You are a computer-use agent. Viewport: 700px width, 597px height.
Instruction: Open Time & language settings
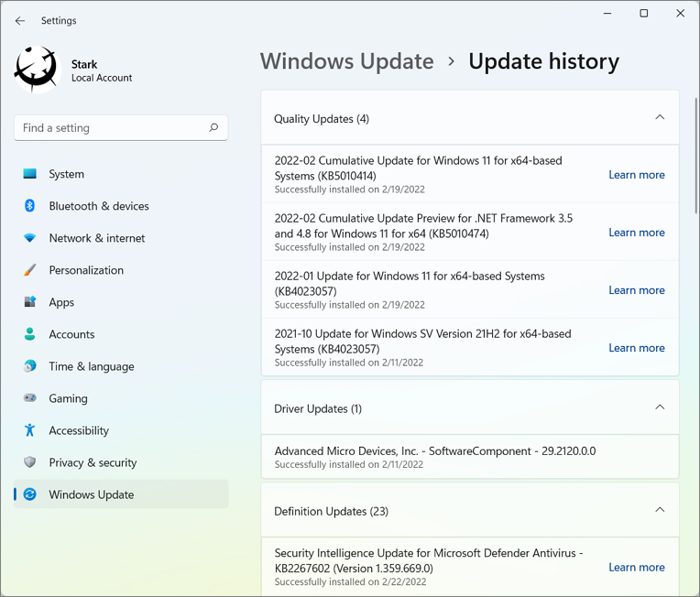click(121, 367)
